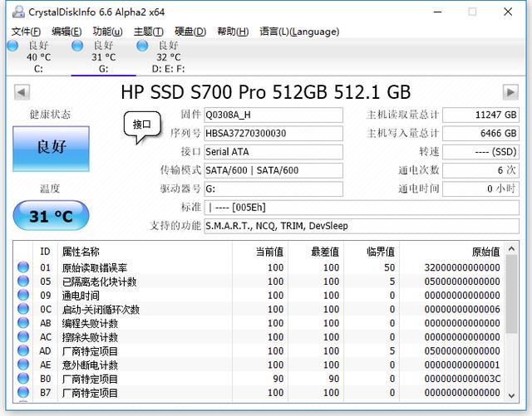Click the blue orb beside attribute 0C
The height and width of the screenshot is (416, 532).
coord(23,310)
